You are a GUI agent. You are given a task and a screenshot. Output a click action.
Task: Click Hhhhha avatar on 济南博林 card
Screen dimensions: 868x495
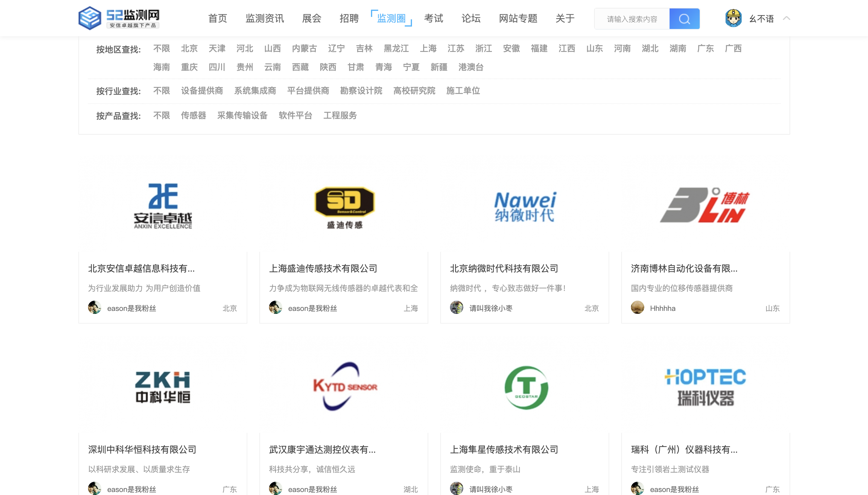point(638,308)
